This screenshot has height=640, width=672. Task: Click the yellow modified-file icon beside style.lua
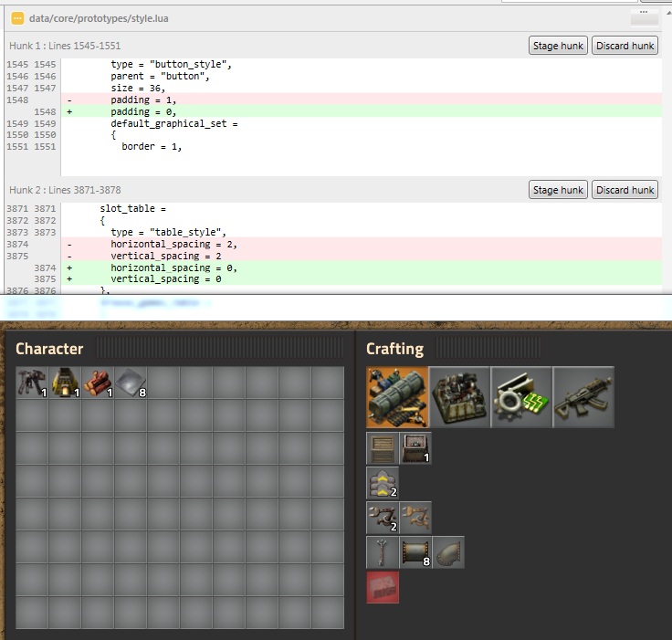coord(17,18)
